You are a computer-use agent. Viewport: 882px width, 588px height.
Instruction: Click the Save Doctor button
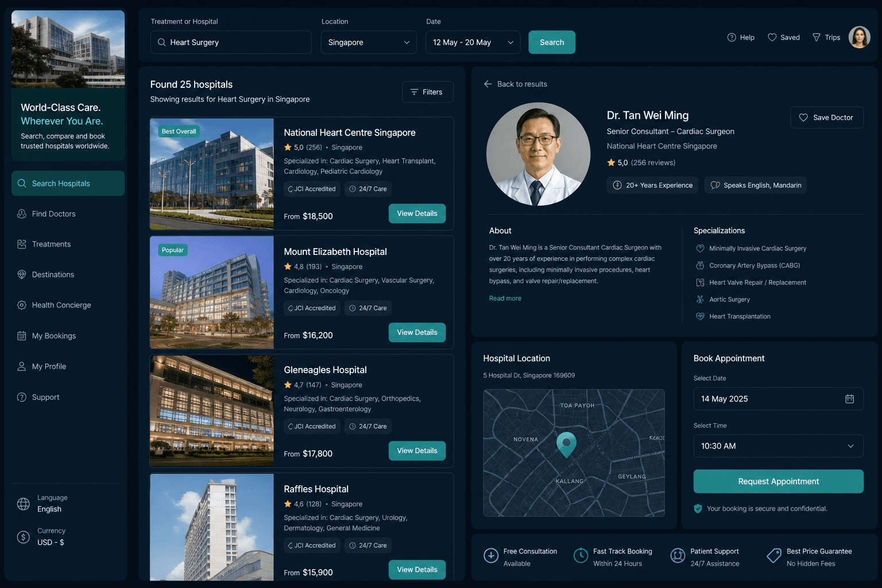click(x=827, y=118)
